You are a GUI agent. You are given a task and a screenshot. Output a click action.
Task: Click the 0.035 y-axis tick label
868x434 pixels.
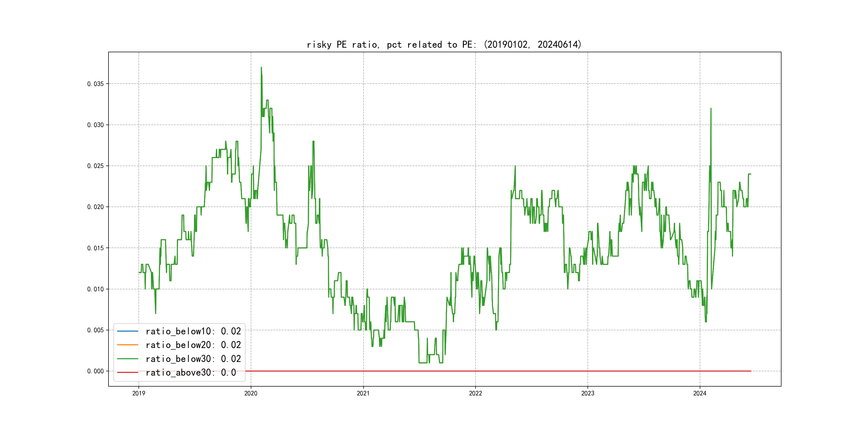(95, 84)
